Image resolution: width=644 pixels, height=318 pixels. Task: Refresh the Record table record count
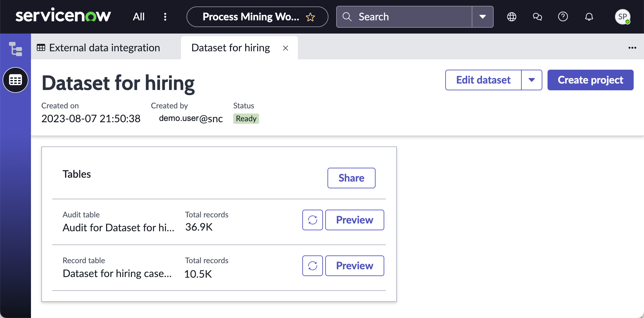313,266
